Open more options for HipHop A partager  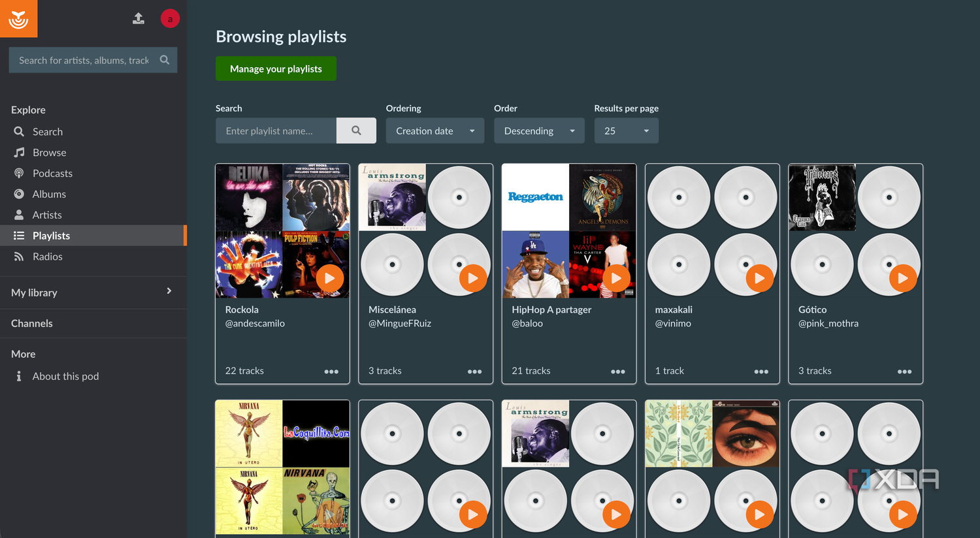(618, 372)
